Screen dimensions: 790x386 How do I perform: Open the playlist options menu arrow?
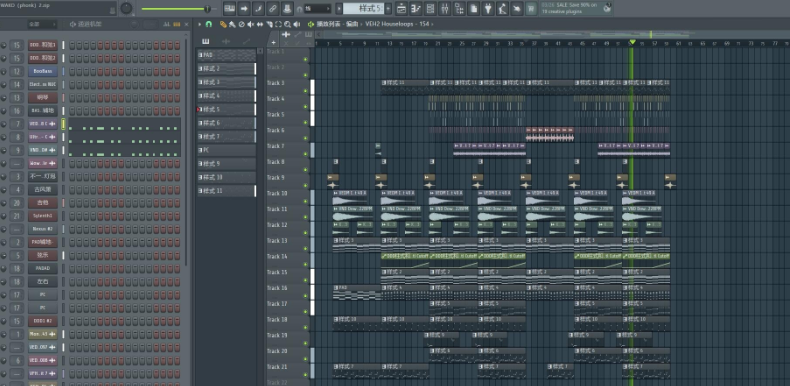point(200,24)
